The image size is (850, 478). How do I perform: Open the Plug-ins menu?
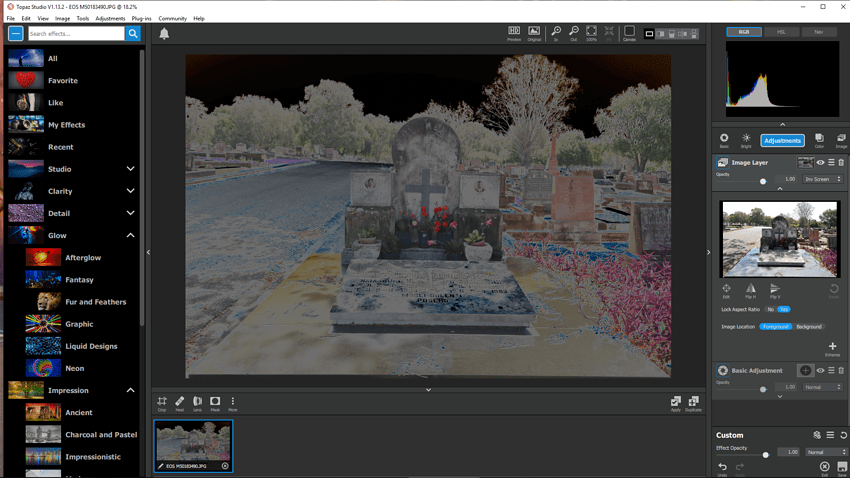pos(141,18)
